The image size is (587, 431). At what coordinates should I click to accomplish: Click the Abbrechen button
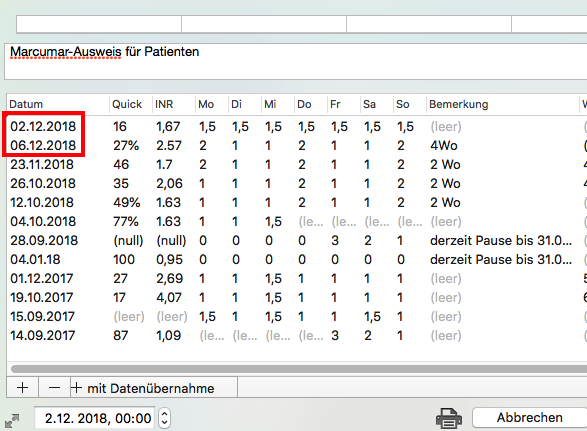(x=529, y=417)
